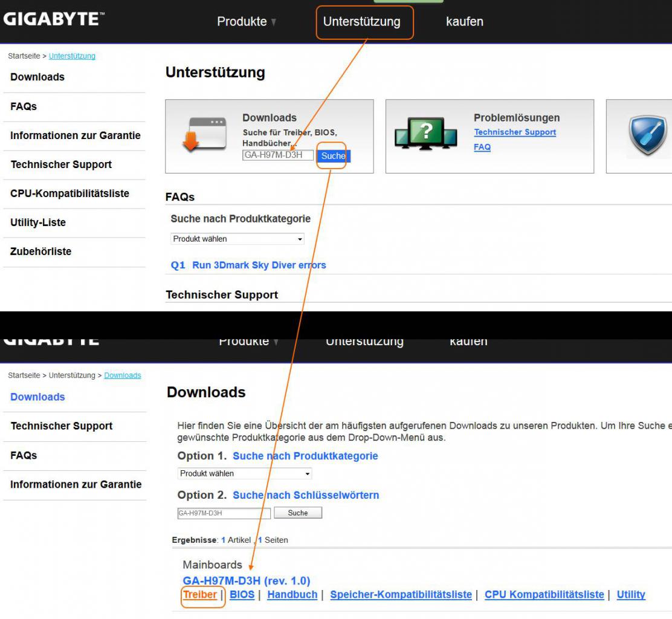Click Suche nach Produktkategorie Option 1 link
The image size is (672, 619).
(305, 456)
